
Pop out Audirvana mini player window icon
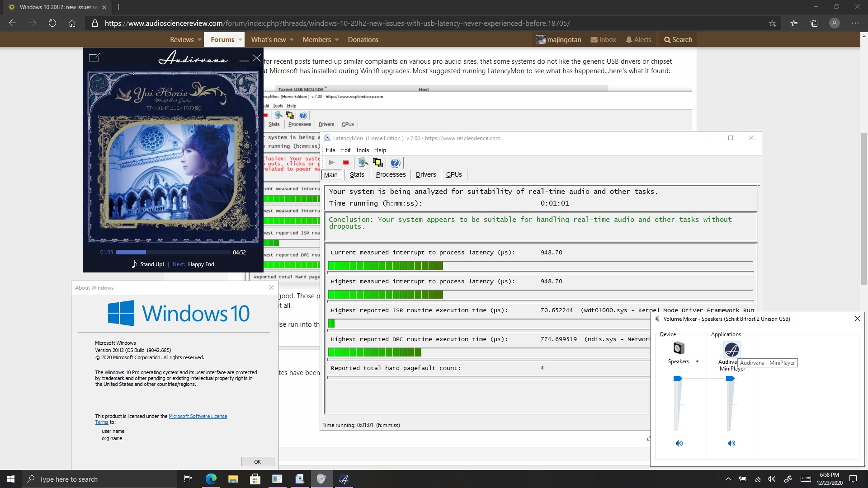[x=94, y=57]
